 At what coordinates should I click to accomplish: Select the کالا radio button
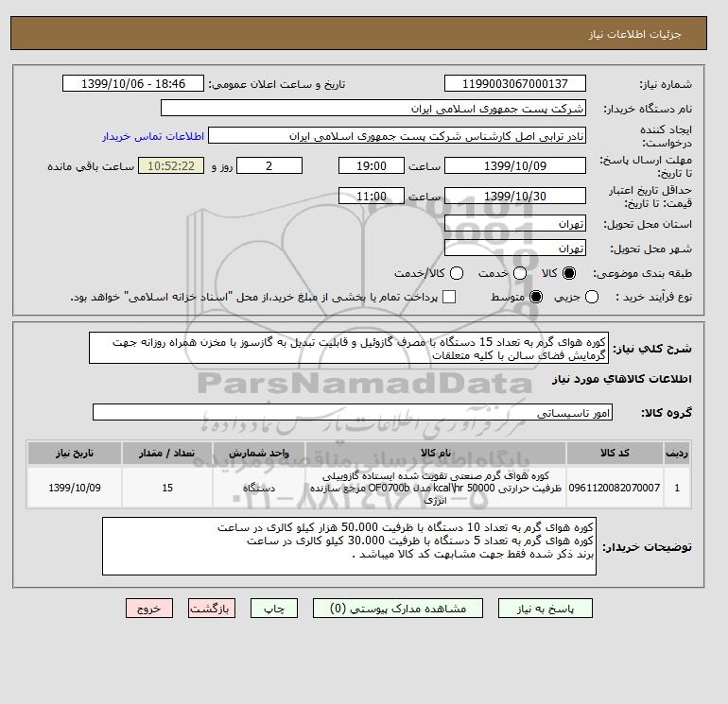click(569, 273)
